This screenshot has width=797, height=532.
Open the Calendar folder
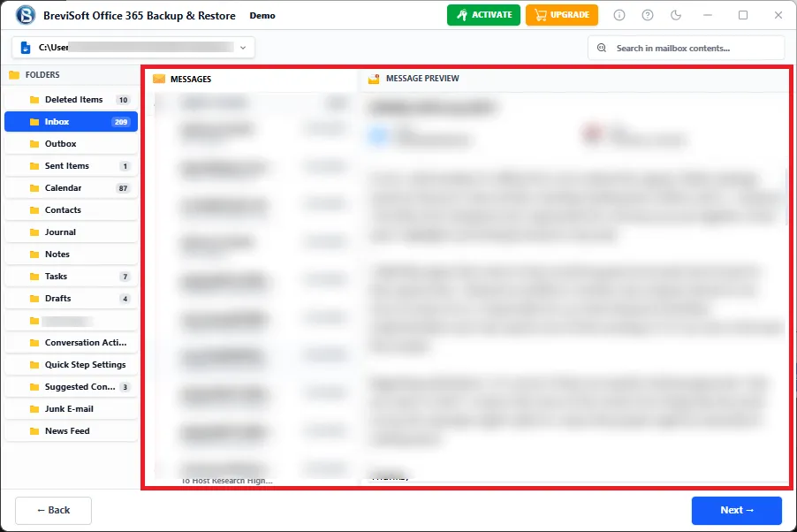click(71, 188)
